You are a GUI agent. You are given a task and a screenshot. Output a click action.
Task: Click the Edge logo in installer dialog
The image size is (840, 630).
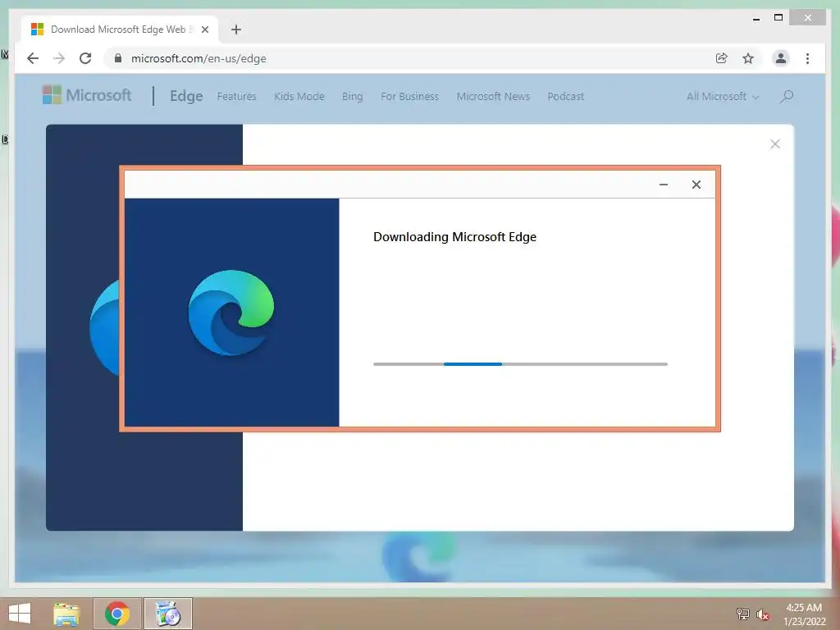[x=231, y=313]
